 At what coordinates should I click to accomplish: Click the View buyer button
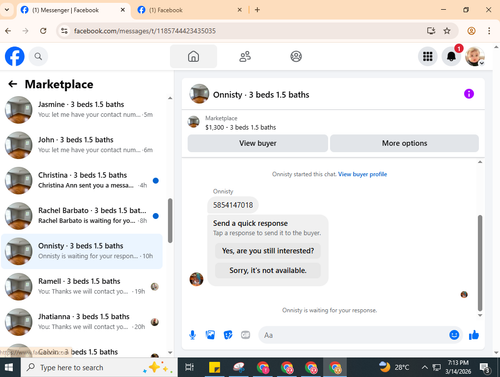coord(258,143)
